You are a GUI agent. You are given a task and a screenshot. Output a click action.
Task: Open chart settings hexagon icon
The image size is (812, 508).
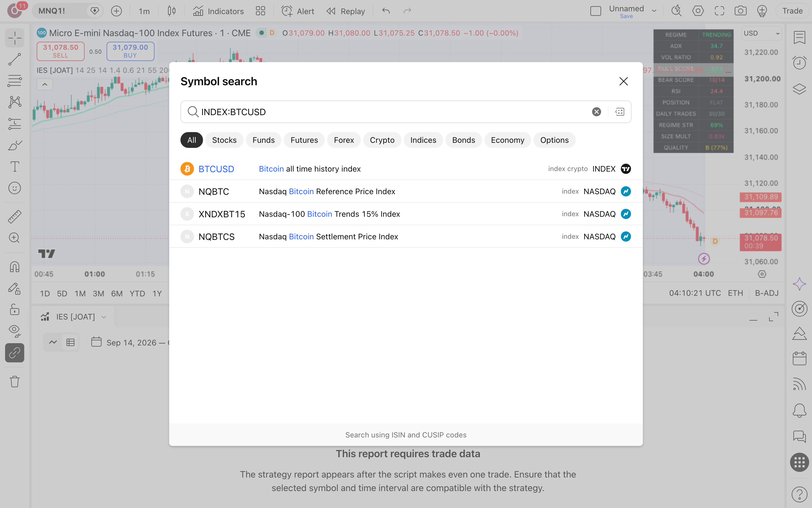coord(698,11)
